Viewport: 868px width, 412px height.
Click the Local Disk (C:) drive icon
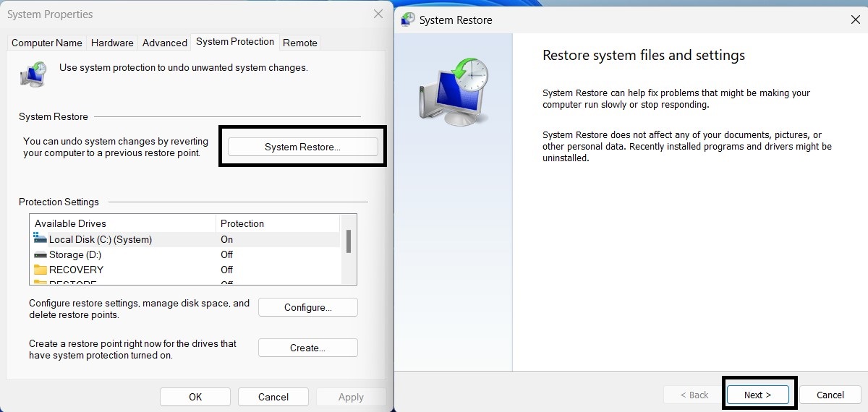click(40, 239)
